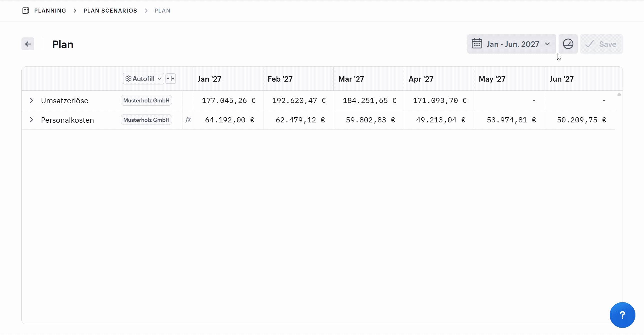Go to Planning breadcrumb
Image resolution: width=644 pixels, height=335 pixels.
pos(50,11)
